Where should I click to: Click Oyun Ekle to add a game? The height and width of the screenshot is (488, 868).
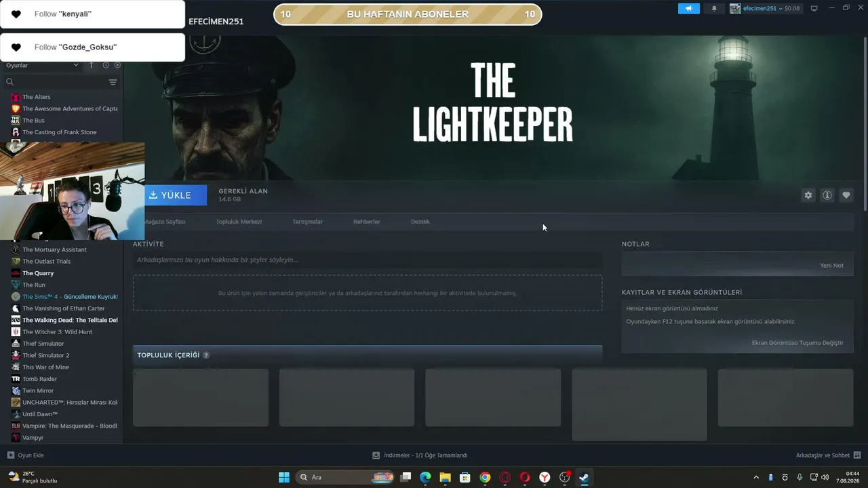tap(26, 455)
